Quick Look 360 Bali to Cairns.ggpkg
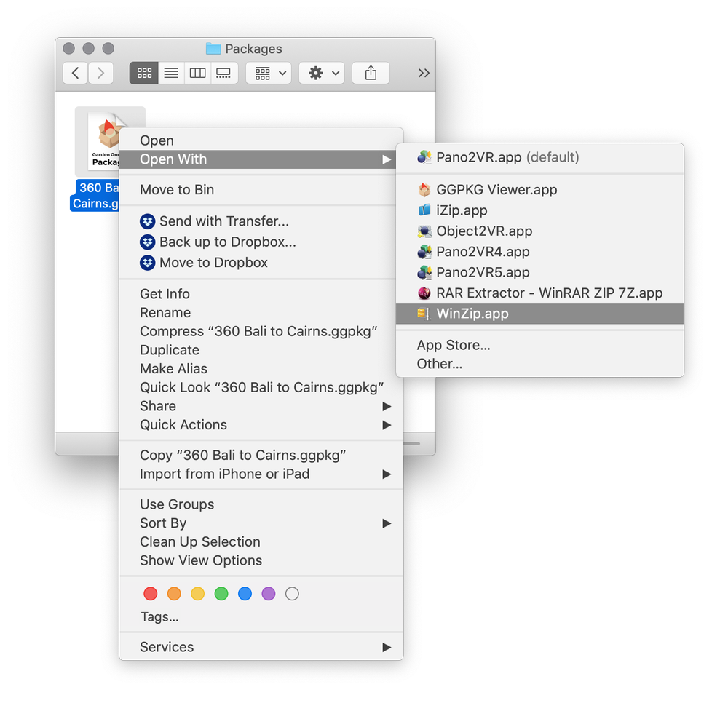This screenshot has height=703, width=728. (262, 387)
